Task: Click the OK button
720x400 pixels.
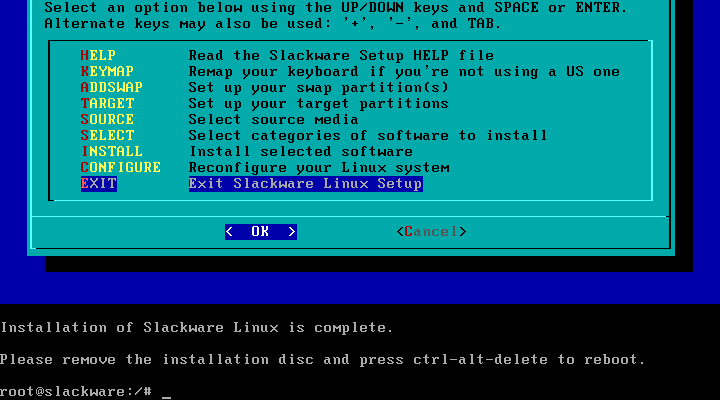Action: (261, 231)
